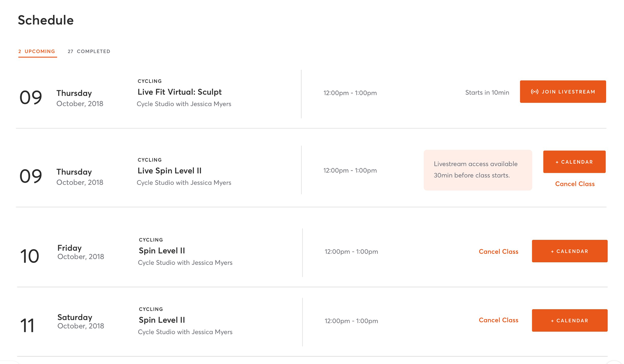Cancel Friday's Spin Level II class
Viewport: 624px width, 364px height.
tap(499, 252)
